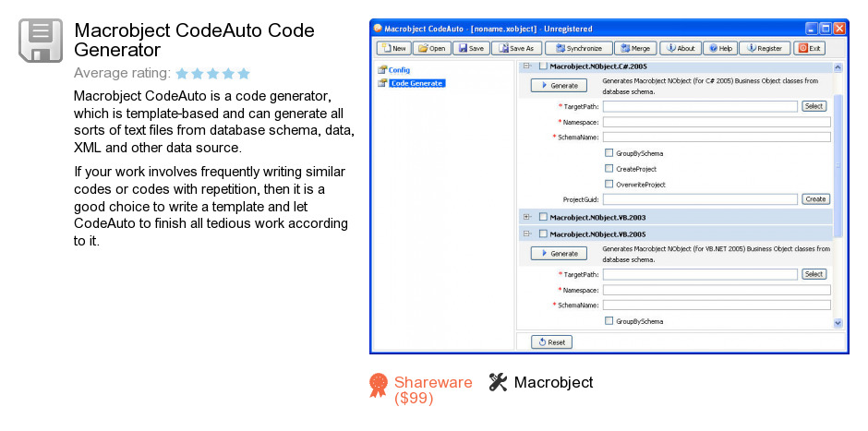Image resolution: width=868 pixels, height=431 pixels.
Task: Minimize the CodeAuto window
Action: click(x=812, y=29)
